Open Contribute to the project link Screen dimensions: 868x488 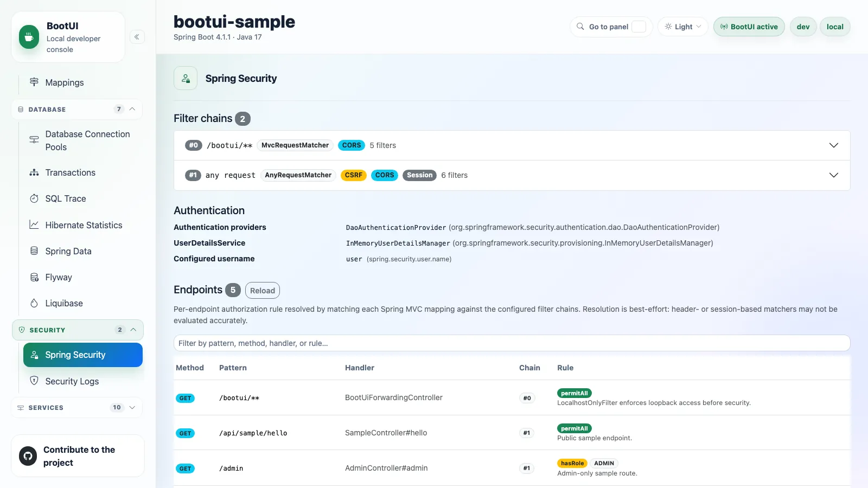(78, 456)
